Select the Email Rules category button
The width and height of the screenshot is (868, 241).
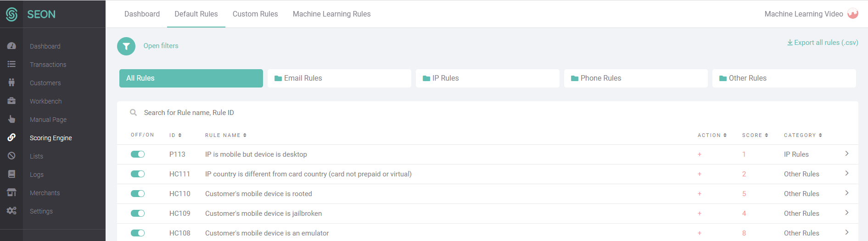click(339, 78)
